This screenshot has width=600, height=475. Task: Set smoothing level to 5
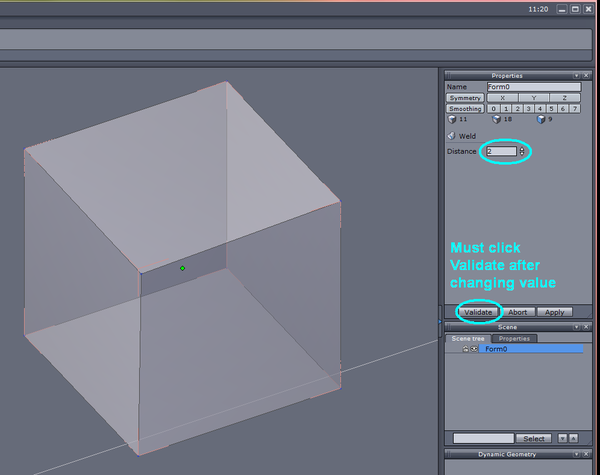pyautogui.click(x=552, y=109)
